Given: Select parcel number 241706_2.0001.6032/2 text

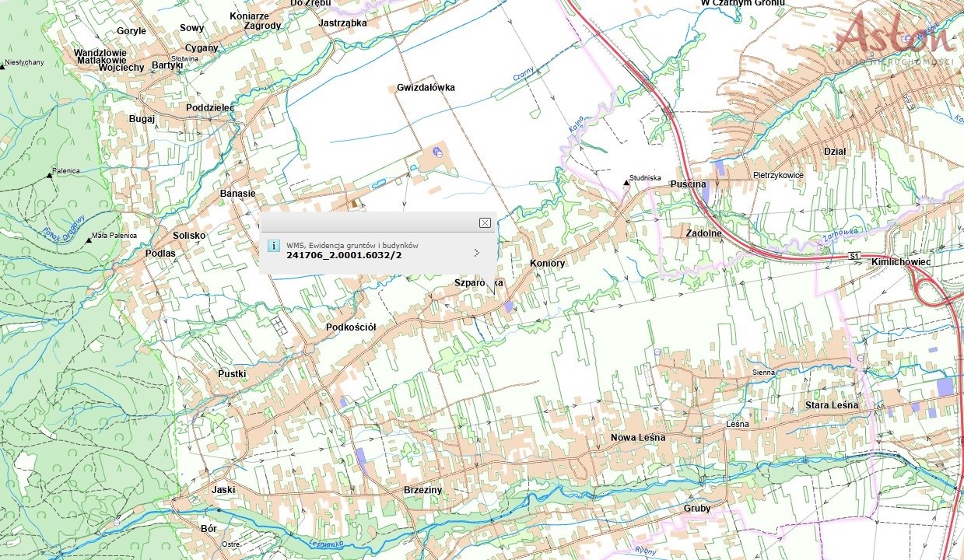Looking at the screenshot, I should click(x=344, y=254).
